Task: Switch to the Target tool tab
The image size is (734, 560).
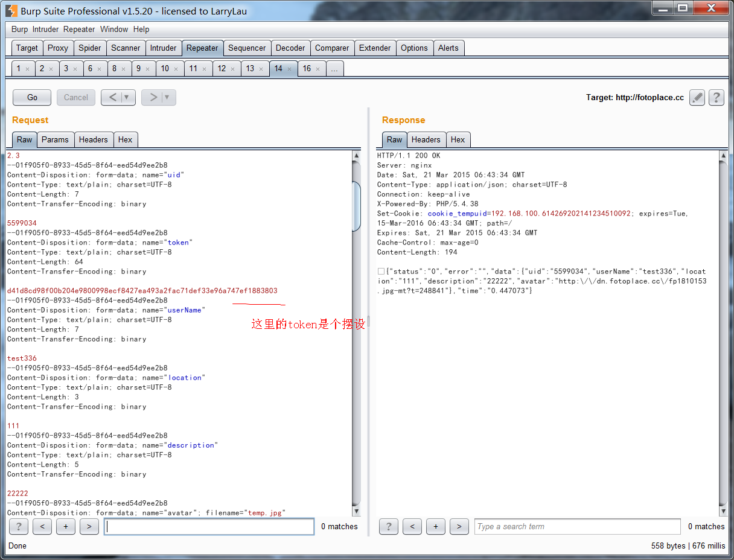Action: (x=27, y=48)
